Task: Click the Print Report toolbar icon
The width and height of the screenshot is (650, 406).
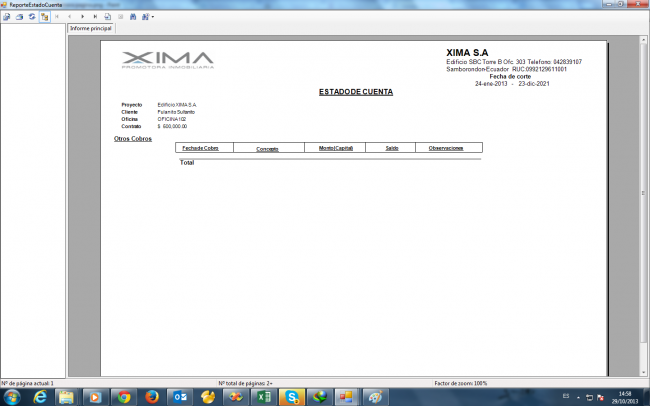Action: coord(19,17)
